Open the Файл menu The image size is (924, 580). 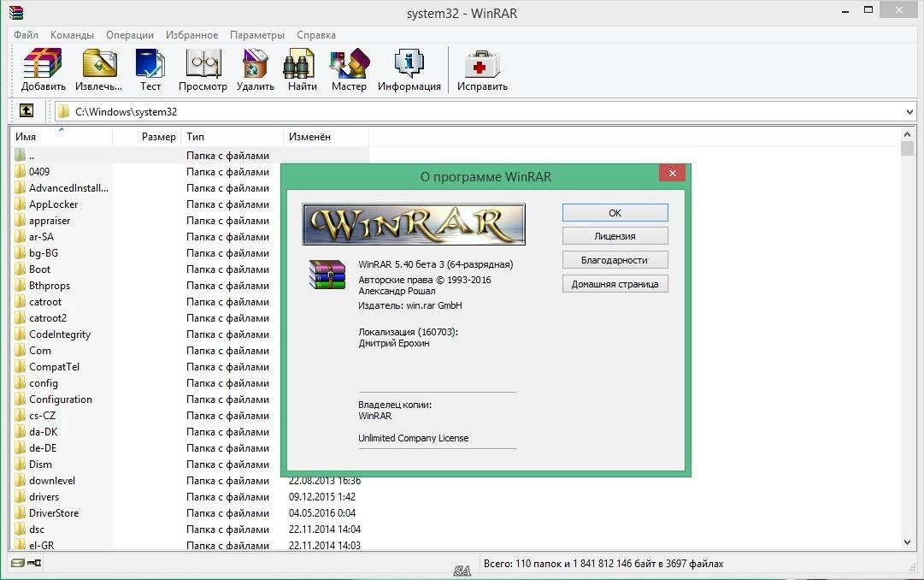point(26,35)
